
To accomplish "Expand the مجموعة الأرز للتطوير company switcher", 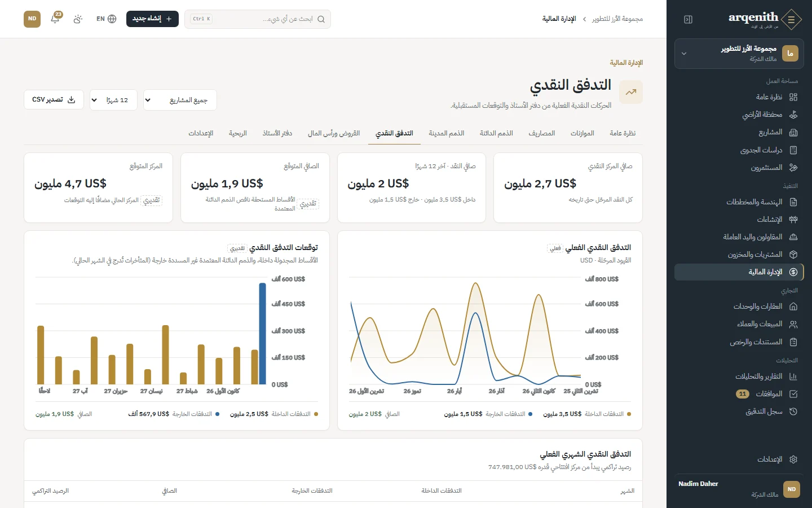I will coord(739,54).
